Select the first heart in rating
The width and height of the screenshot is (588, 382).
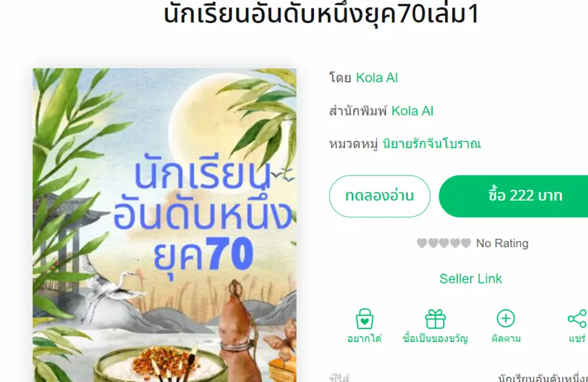(x=422, y=243)
